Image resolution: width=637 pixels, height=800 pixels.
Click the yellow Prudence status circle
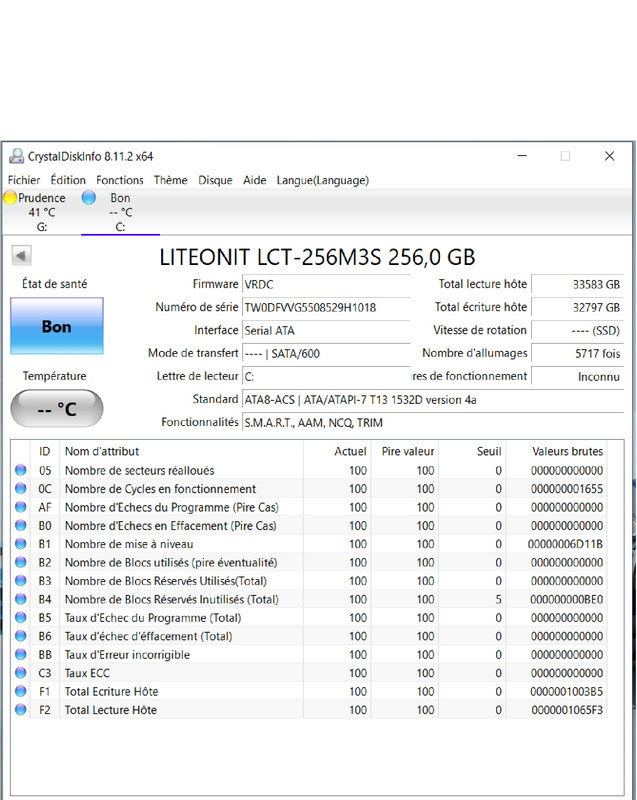(10, 197)
